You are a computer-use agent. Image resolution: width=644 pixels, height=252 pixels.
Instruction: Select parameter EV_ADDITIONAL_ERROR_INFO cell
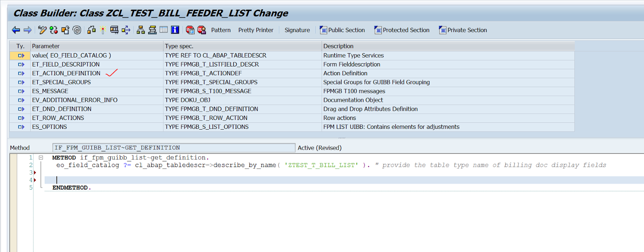97,100
